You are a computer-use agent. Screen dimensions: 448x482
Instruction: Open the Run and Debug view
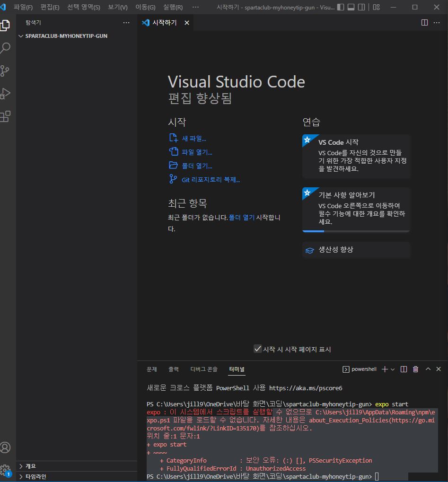5,94
